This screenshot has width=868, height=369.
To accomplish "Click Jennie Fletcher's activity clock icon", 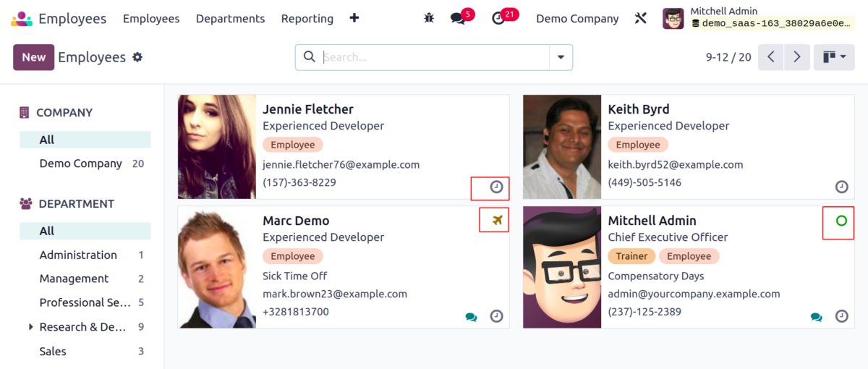I will click(496, 187).
